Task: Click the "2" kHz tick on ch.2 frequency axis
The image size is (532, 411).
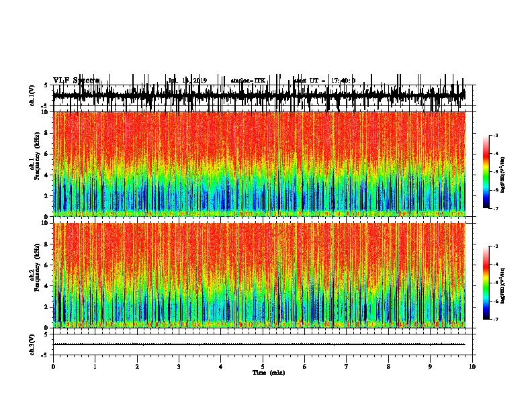Action: (x=47, y=307)
